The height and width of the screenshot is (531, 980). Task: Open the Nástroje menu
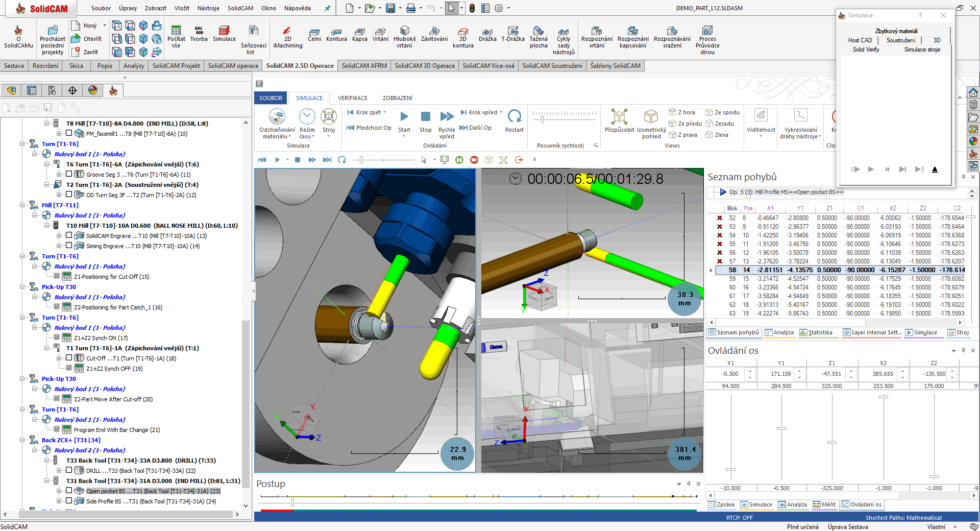(x=208, y=8)
